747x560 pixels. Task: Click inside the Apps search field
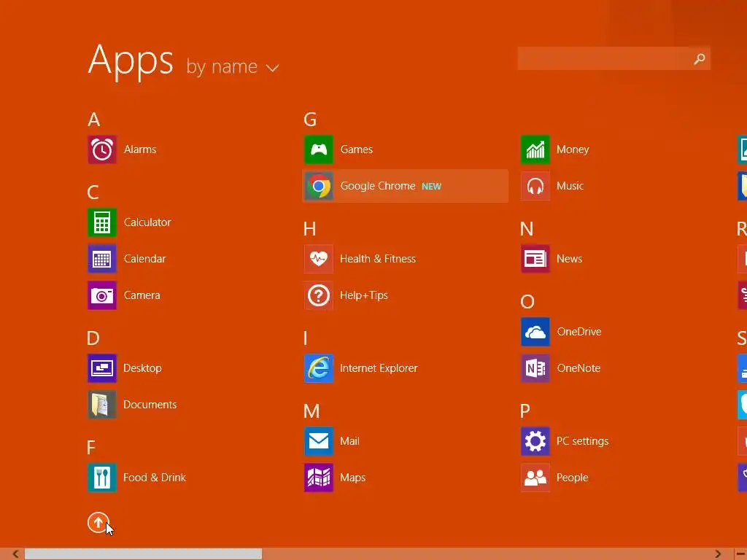coord(614,58)
